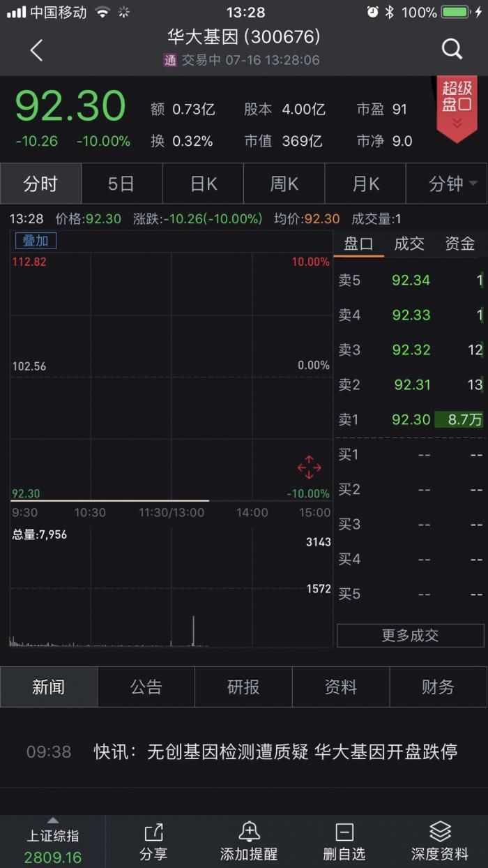The width and height of the screenshot is (488, 868).
Task: Tap the Wi-Fi status icon
Action: pyautogui.click(x=102, y=12)
